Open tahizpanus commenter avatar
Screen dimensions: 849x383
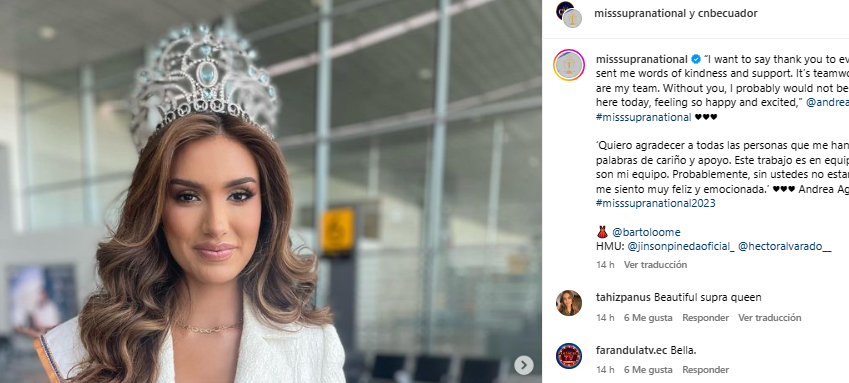[569, 303]
